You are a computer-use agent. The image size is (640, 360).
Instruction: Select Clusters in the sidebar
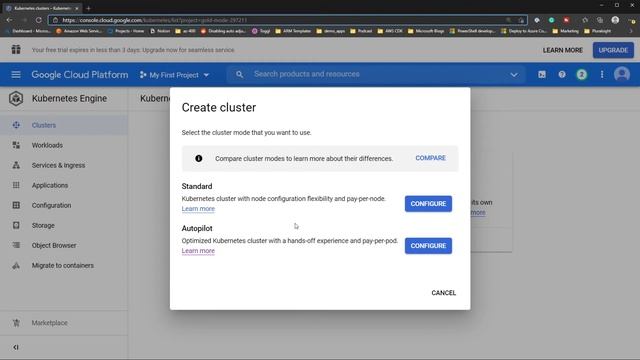[x=44, y=125]
